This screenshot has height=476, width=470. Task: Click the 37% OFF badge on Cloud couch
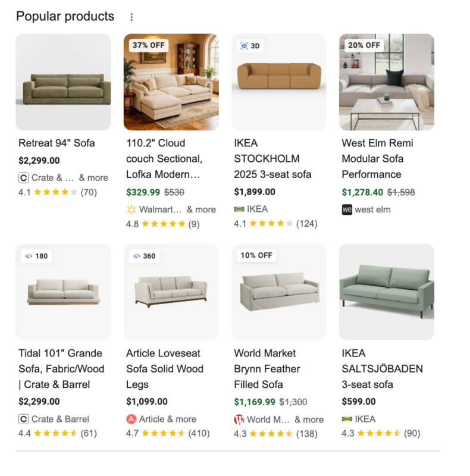click(x=149, y=45)
